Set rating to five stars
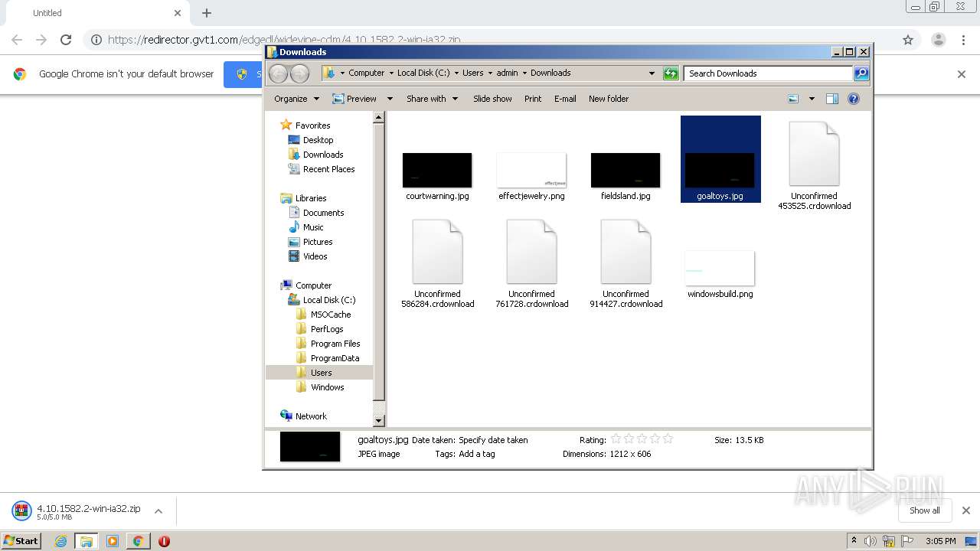The height and width of the screenshot is (551, 980). coord(668,439)
